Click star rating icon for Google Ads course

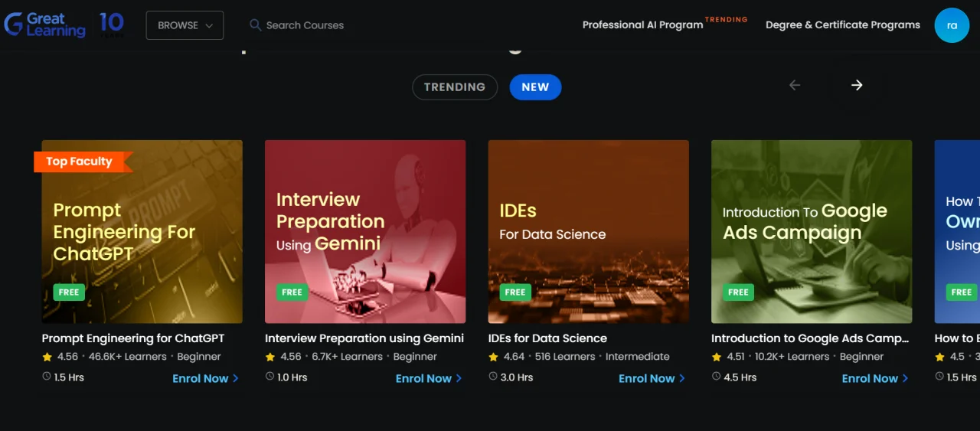tap(717, 357)
